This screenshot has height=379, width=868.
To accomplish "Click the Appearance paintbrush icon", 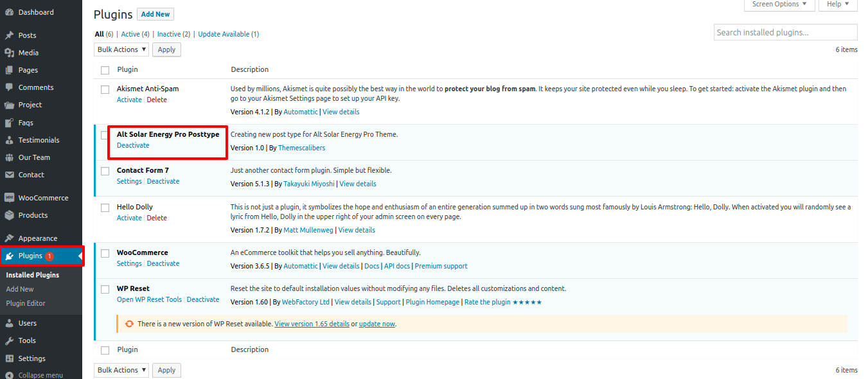I will pyautogui.click(x=9, y=238).
